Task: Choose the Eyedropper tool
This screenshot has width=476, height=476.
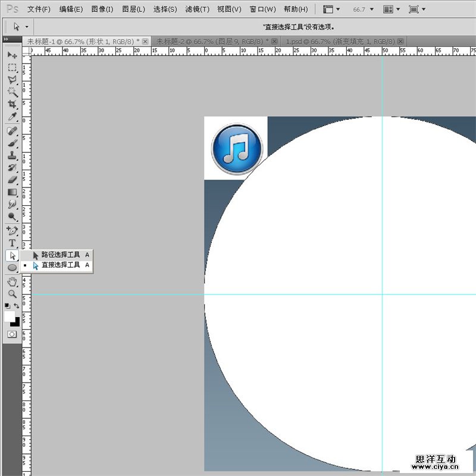Action: (12, 117)
